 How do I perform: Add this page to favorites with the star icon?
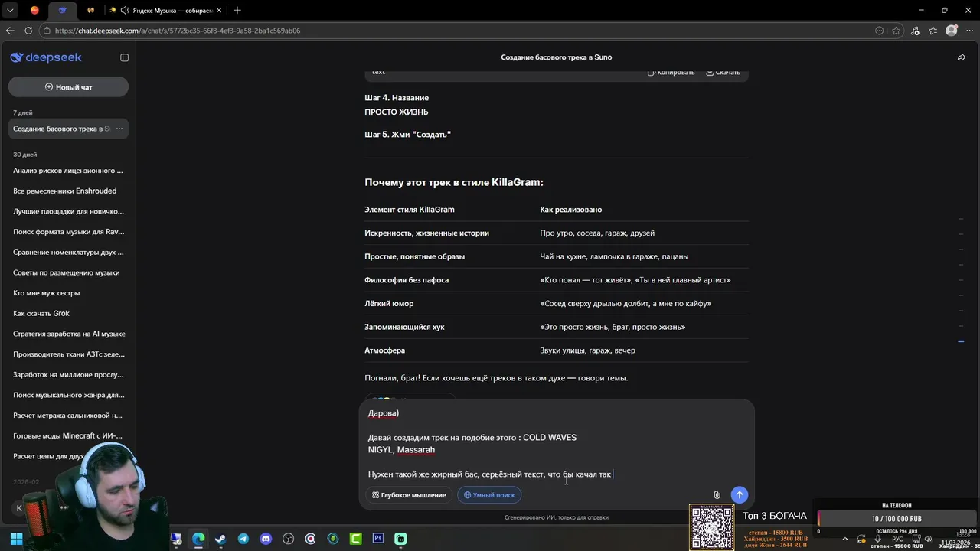(897, 31)
